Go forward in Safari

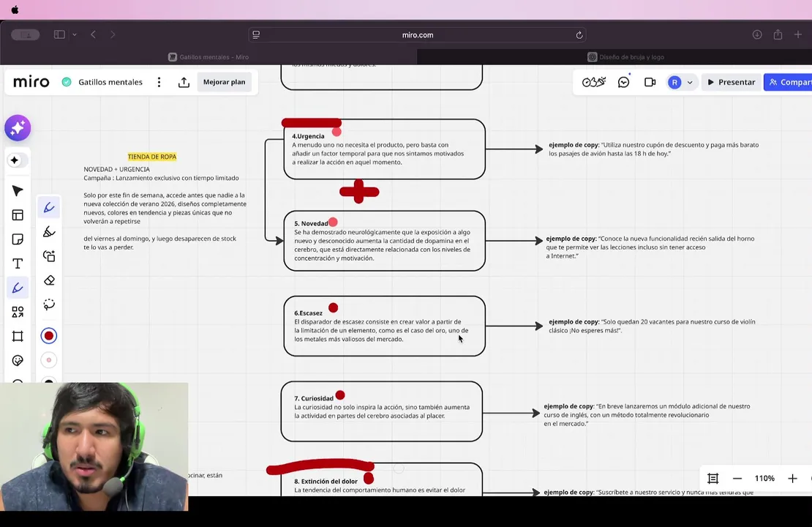click(113, 34)
